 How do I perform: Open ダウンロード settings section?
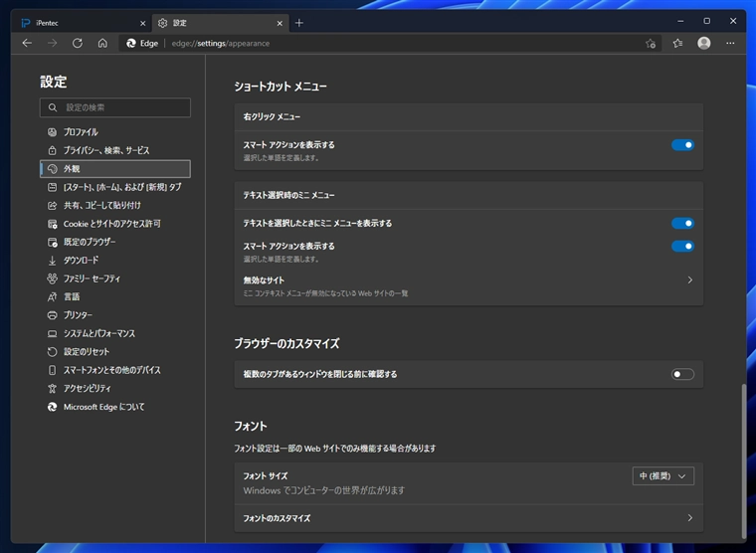pos(115,261)
